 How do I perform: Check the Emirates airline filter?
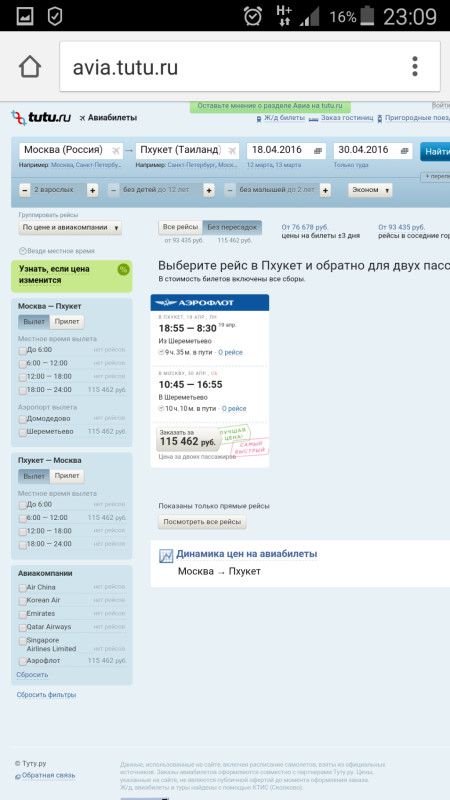click(22, 614)
